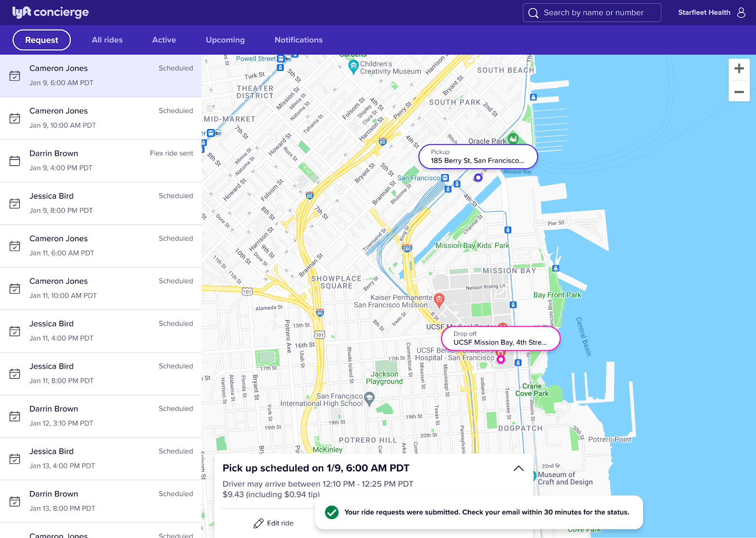This screenshot has height=538, width=756.
Task: Select Cameron Jones Jan 11, 6:00 AM ride
Action: [101, 246]
